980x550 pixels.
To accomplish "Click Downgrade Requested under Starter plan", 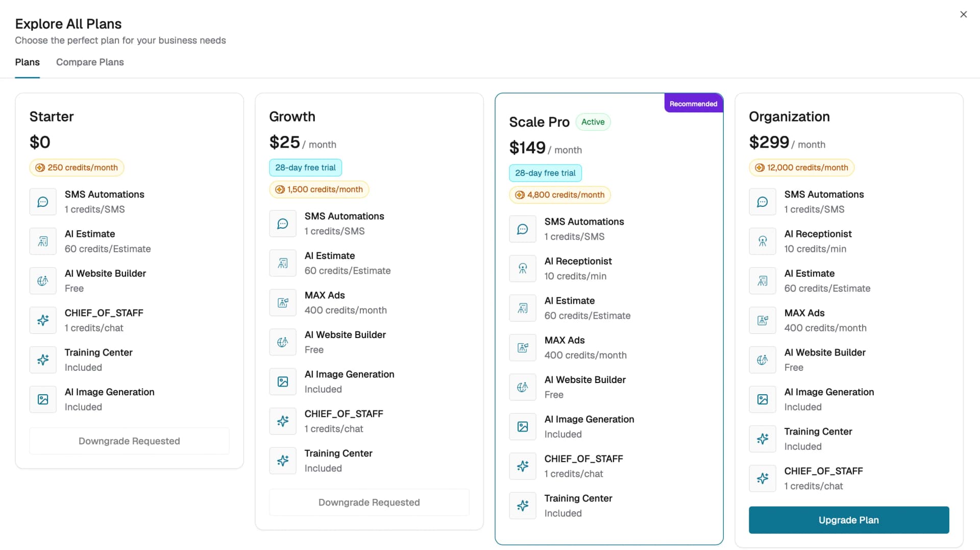I will (129, 441).
